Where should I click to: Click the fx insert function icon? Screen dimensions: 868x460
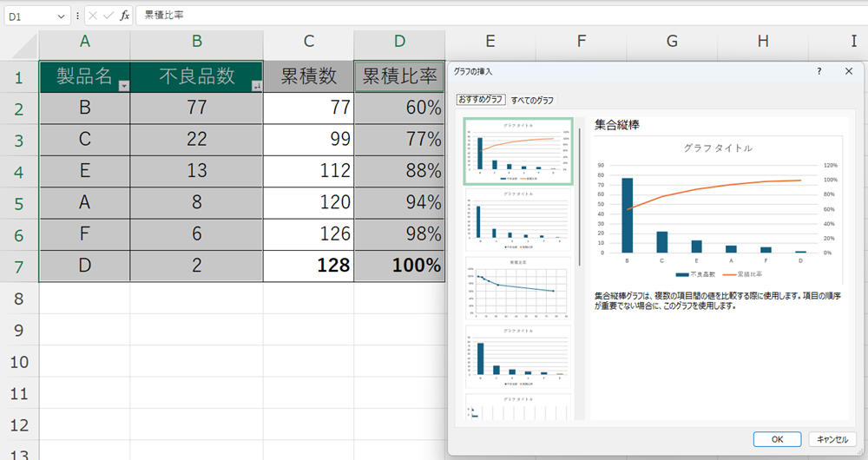pyautogui.click(x=125, y=16)
